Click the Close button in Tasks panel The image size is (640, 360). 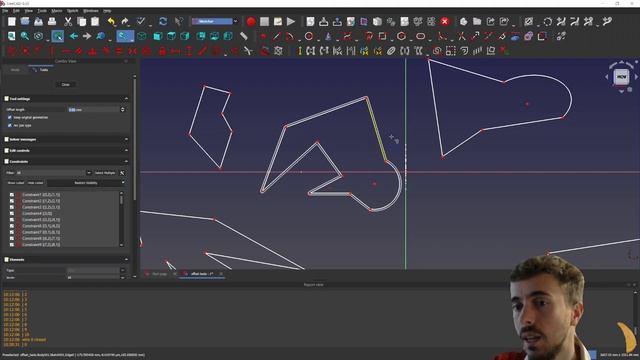[66, 84]
